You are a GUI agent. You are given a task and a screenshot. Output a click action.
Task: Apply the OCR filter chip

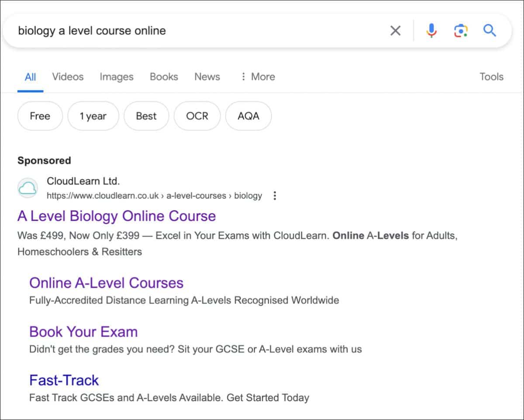(197, 116)
